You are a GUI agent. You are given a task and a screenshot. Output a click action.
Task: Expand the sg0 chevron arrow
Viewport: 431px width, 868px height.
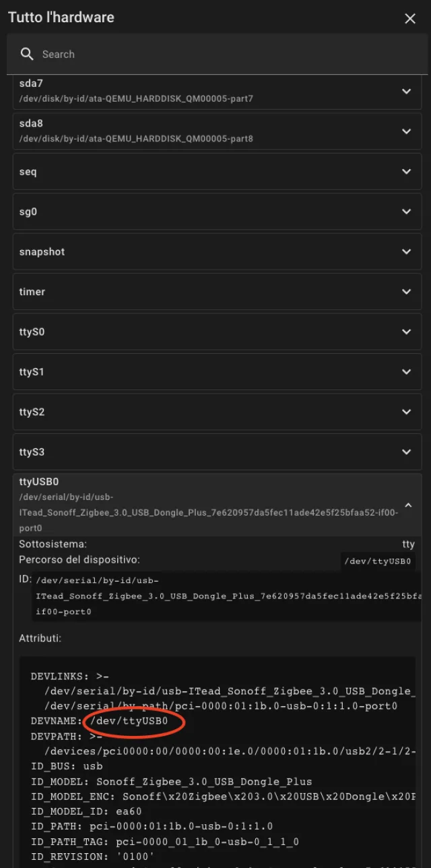tap(406, 212)
